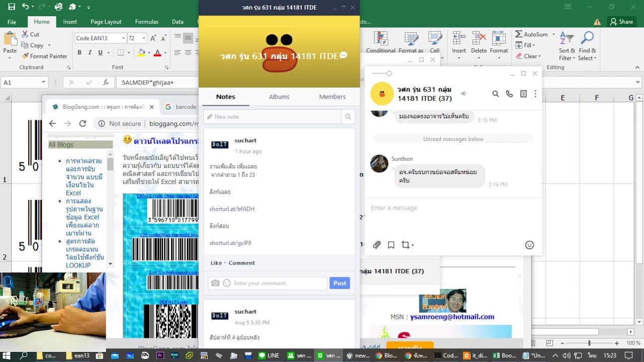Switch to the Insert ribbon tab

pyautogui.click(x=70, y=22)
